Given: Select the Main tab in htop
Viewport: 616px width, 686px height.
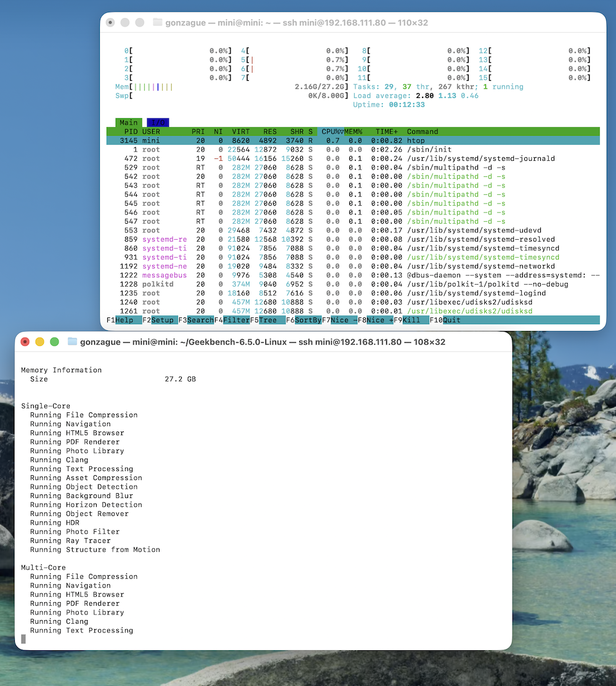Looking at the screenshot, I should pyautogui.click(x=129, y=123).
